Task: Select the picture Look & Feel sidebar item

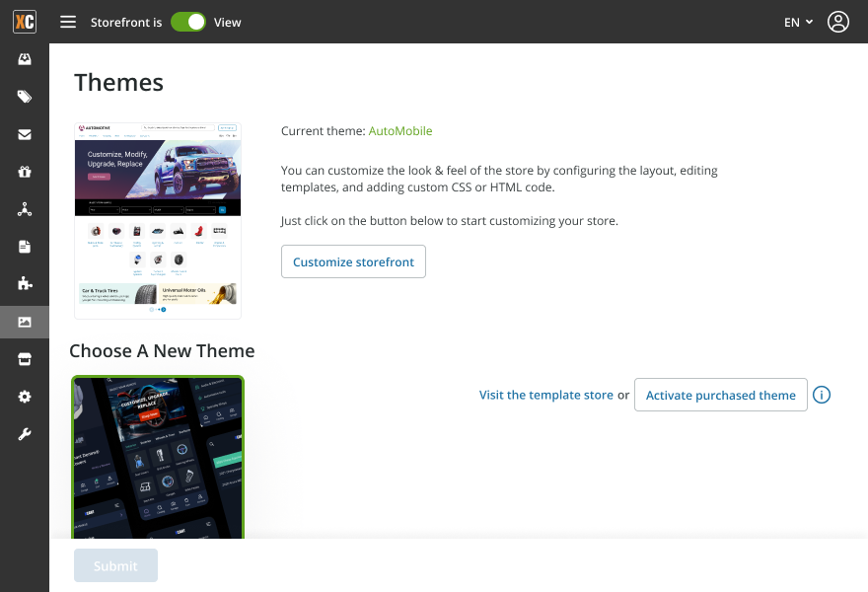Action: click(25, 322)
